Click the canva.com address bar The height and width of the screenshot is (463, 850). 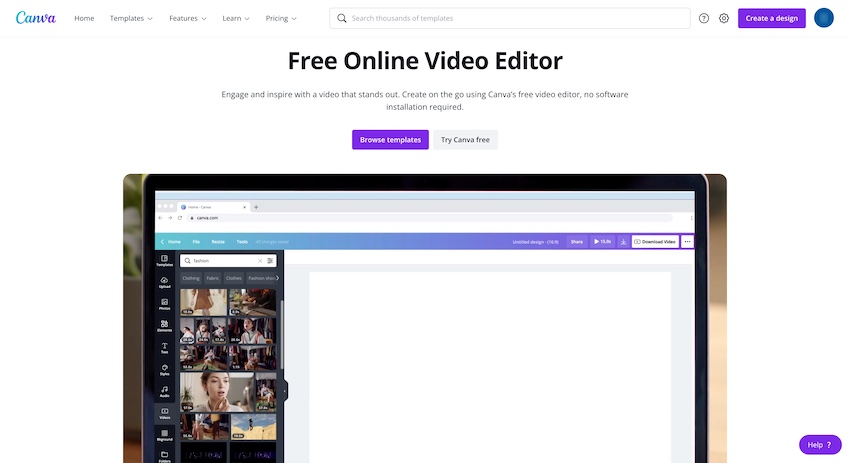coord(431,218)
